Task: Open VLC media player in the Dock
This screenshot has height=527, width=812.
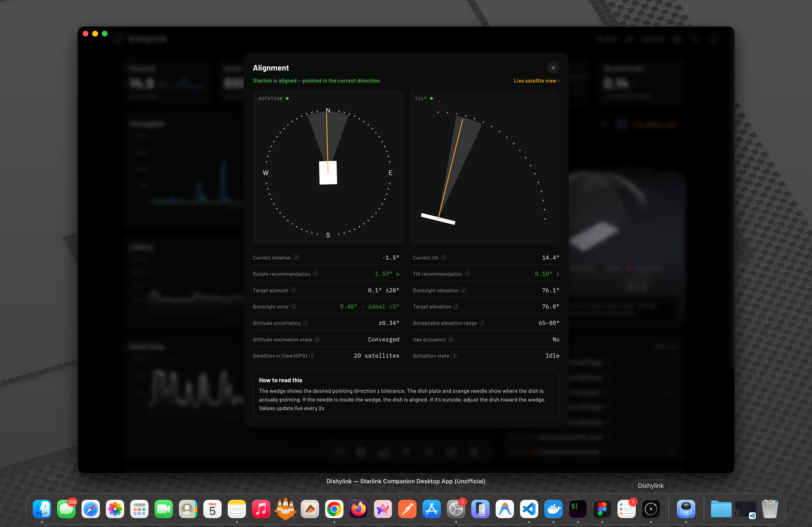Action: 285,509
